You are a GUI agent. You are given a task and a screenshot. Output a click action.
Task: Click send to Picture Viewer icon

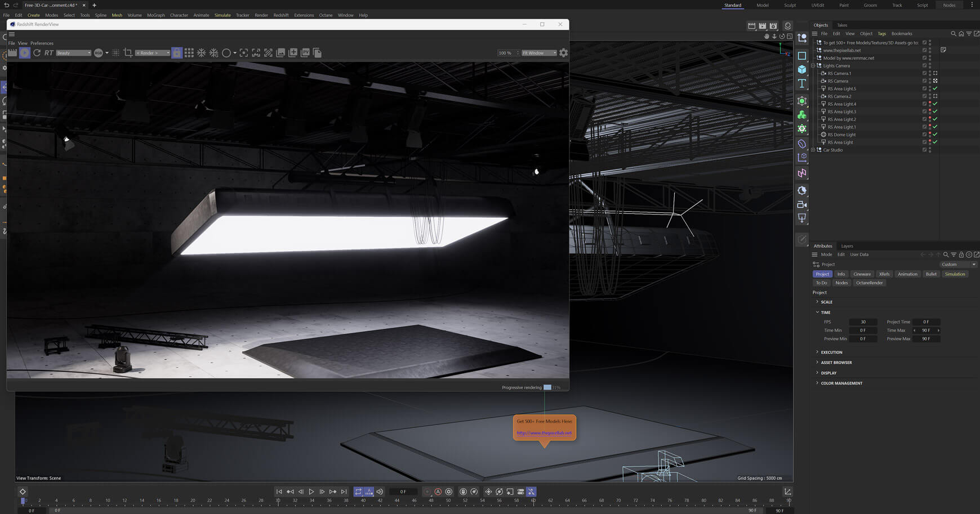(305, 53)
